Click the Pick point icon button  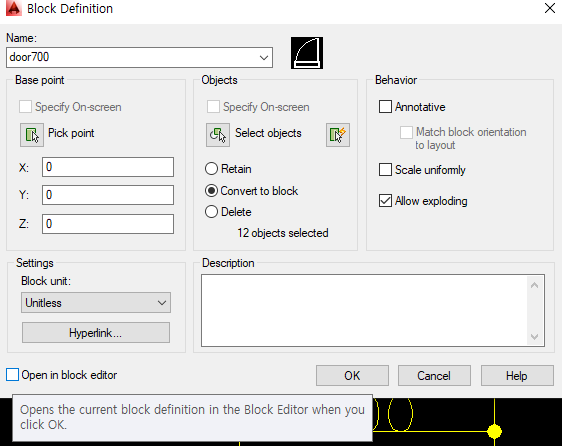click(x=32, y=135)
